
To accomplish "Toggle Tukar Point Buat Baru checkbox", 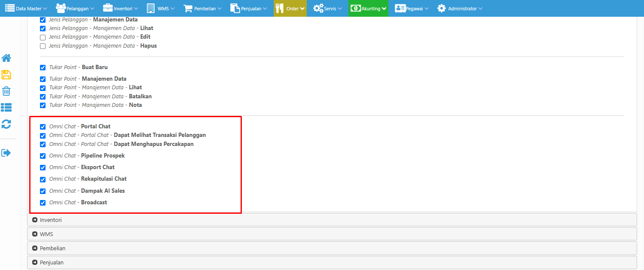I will (43, 67).
